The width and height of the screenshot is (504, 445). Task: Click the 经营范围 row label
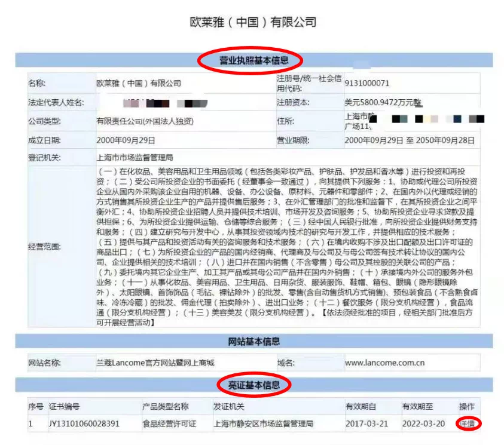(45, 246)
